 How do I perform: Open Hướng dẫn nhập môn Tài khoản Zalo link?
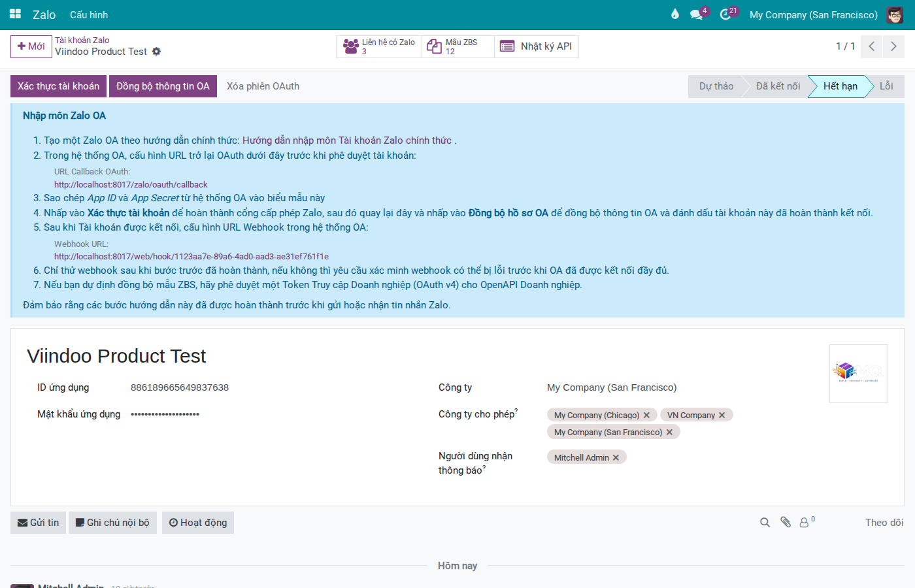(x=347, y=140)
